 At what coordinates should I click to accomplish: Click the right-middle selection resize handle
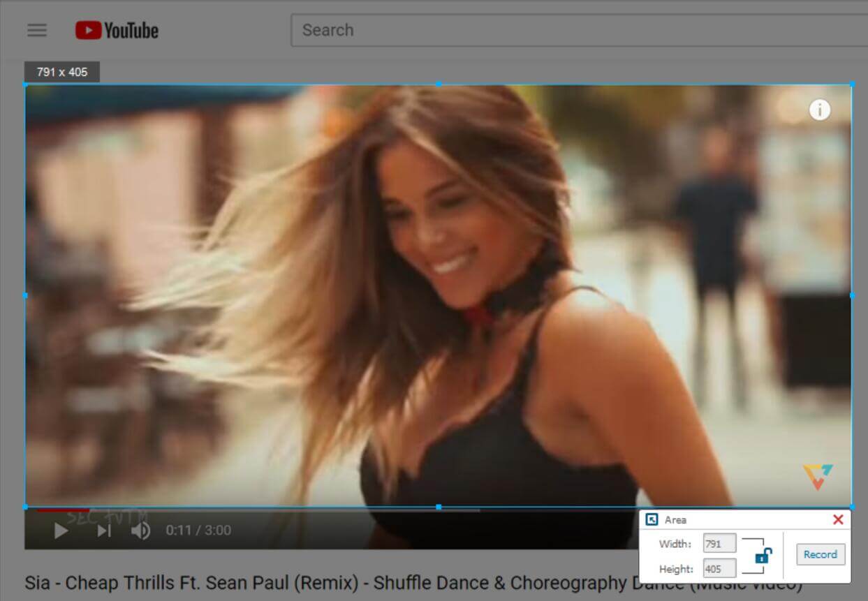852,295
